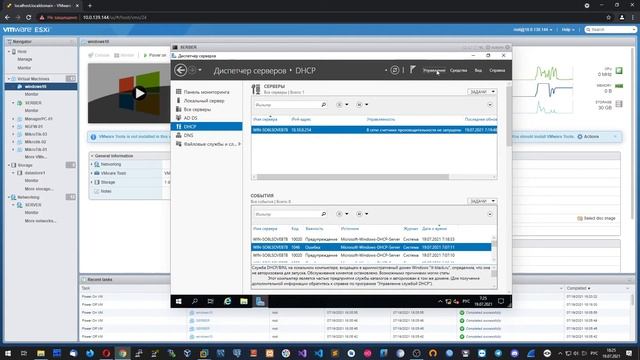Sort servers by IPv4-адрес column header
The image size is (640, 360).
click(x=301, y=119)
